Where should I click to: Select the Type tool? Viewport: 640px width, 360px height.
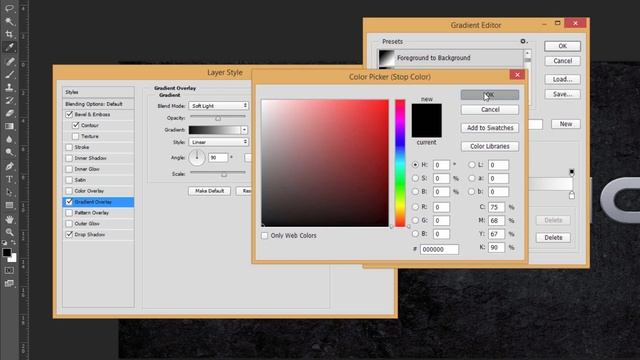tap(9, 179)
